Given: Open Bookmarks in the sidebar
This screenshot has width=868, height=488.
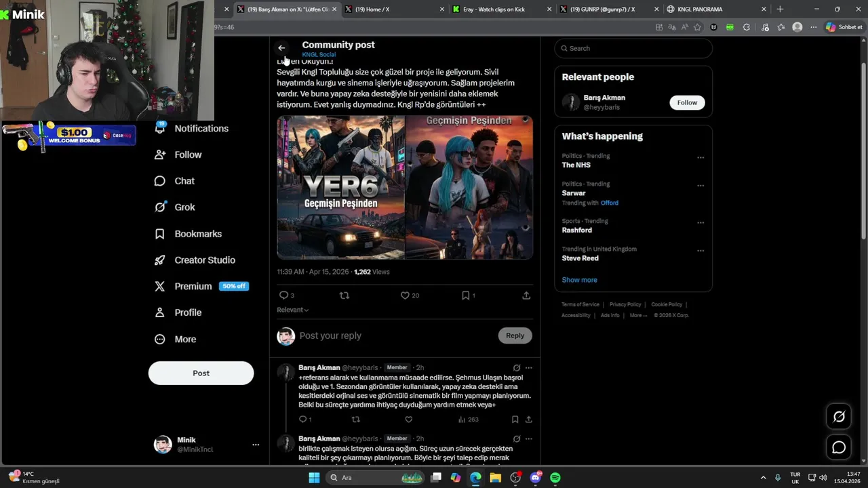Looking at the screenshot, I should pyautogui.click(x=188, y=234).
